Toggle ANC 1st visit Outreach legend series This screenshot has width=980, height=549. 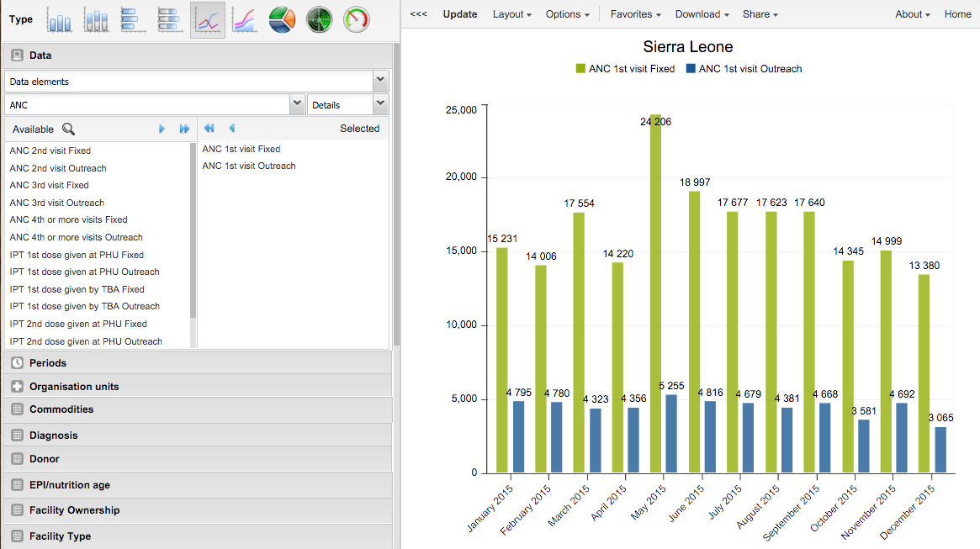tap(744, 69)
